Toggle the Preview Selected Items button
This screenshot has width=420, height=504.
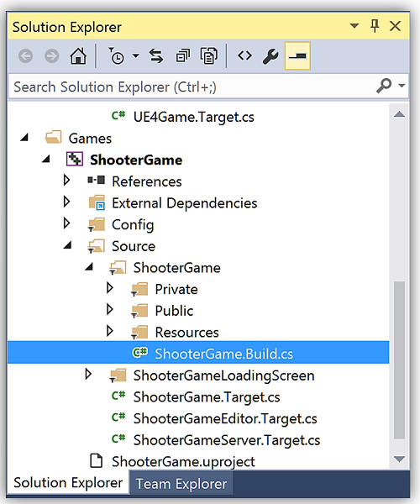coord(297,56)
